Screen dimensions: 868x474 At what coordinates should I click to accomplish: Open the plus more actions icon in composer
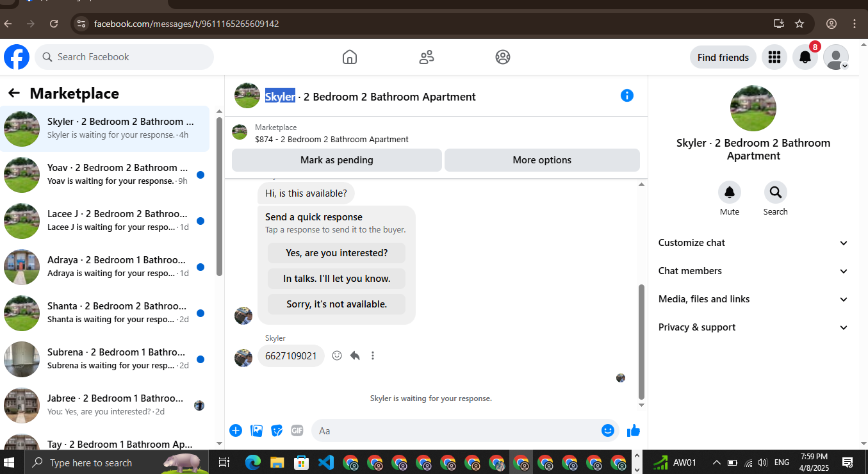point(236,430)
